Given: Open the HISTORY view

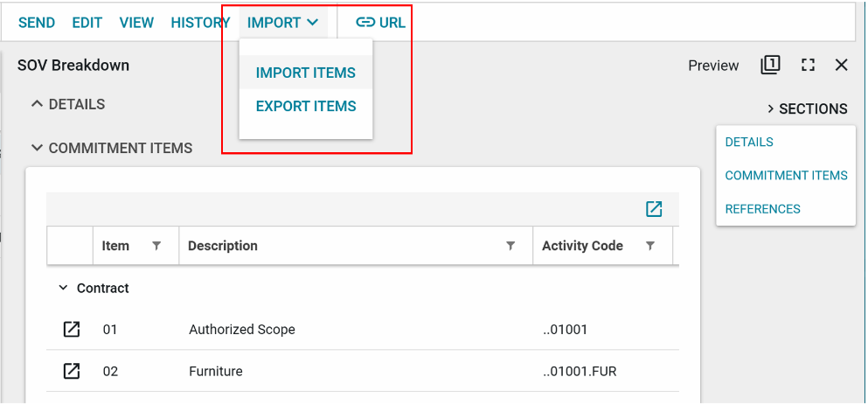Looking at the screenshot, I should tap(200, 23).
